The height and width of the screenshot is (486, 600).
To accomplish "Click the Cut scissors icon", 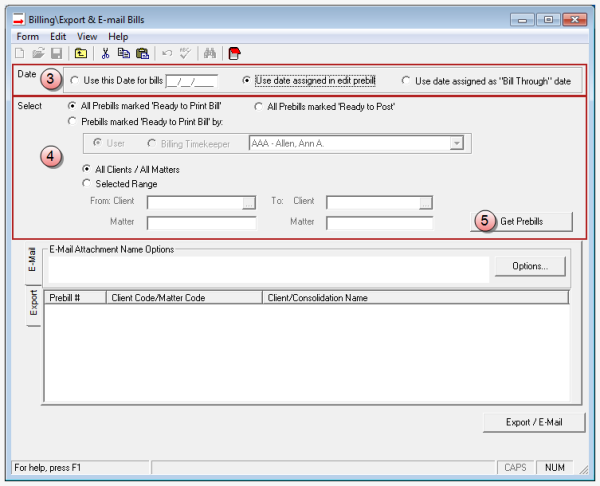I will 105,53.
